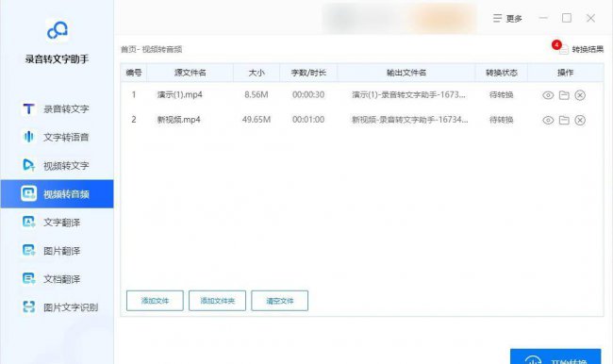Open 文字翻译 in the sidebar
613x364 pixels.
58,222
